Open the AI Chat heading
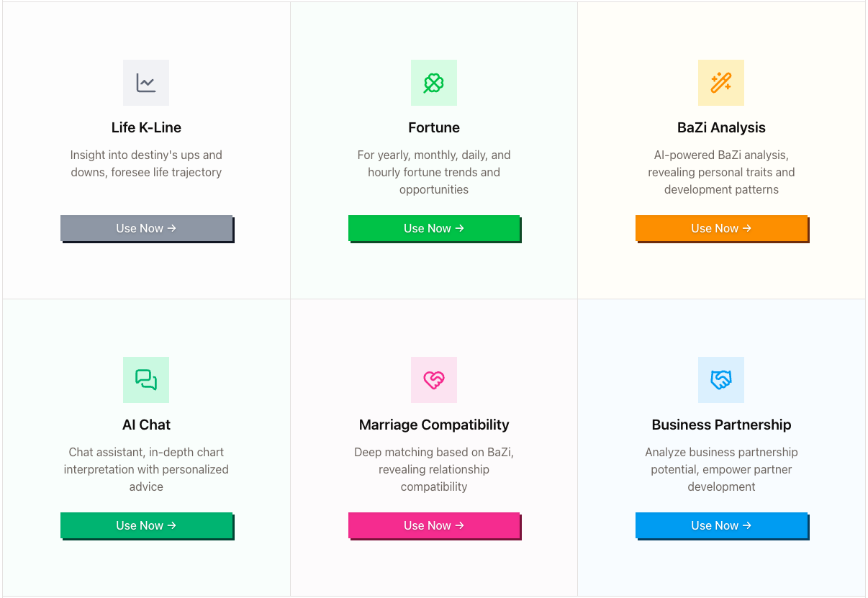Screen dimensions: 868x598 click(146, 425)
